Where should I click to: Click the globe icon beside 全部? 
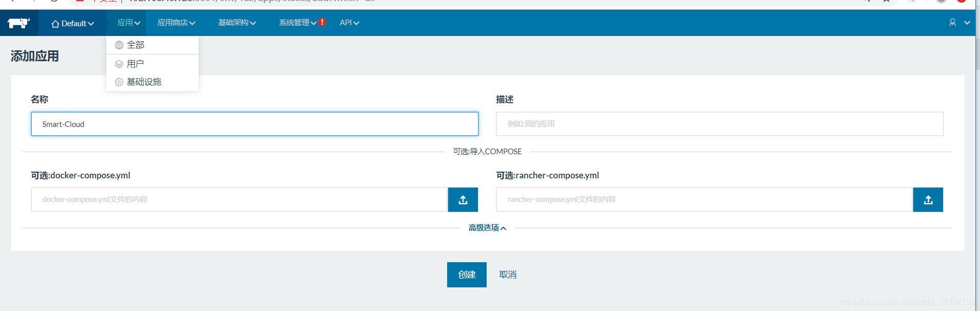[x=119, y=45]
